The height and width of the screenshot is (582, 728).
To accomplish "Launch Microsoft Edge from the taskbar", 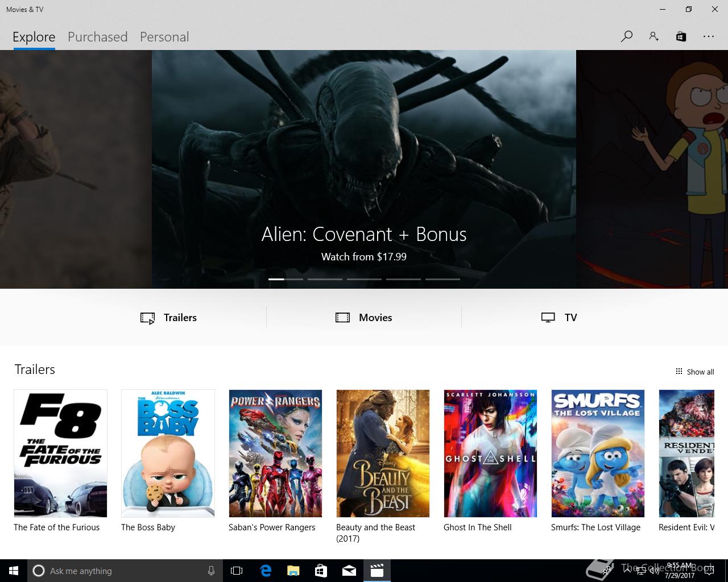I will point(266,571).
